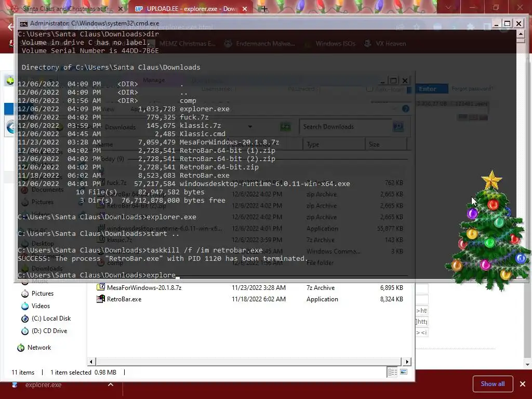Screen dimensions: 532x399
Task: Close the browser downloads bar
Action: point(523,384)
